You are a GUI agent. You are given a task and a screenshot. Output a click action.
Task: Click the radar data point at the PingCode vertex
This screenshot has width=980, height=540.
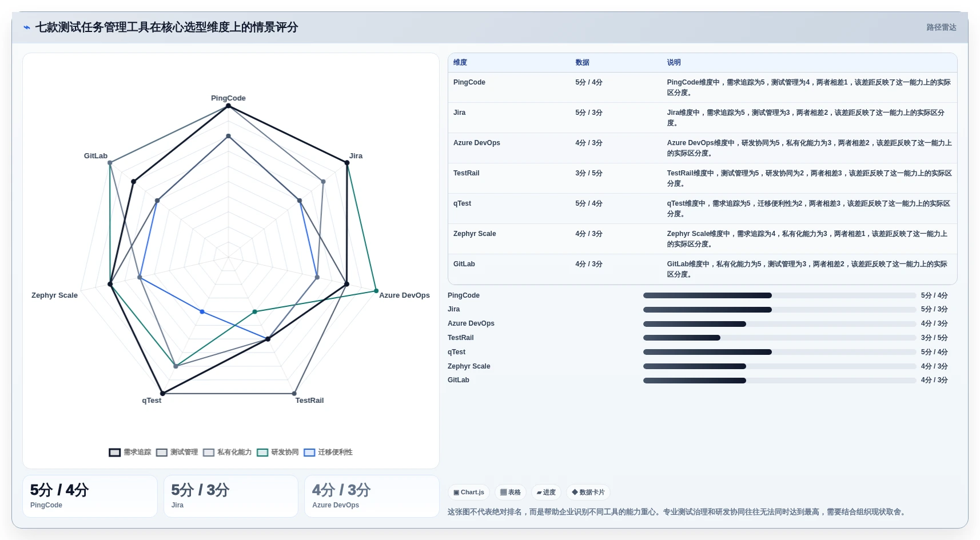[x=228, y=106]
